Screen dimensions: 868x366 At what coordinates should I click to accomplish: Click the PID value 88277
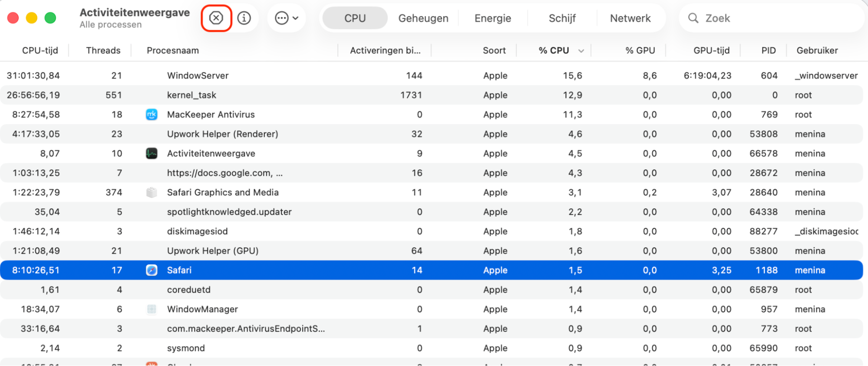pos(763,231)
